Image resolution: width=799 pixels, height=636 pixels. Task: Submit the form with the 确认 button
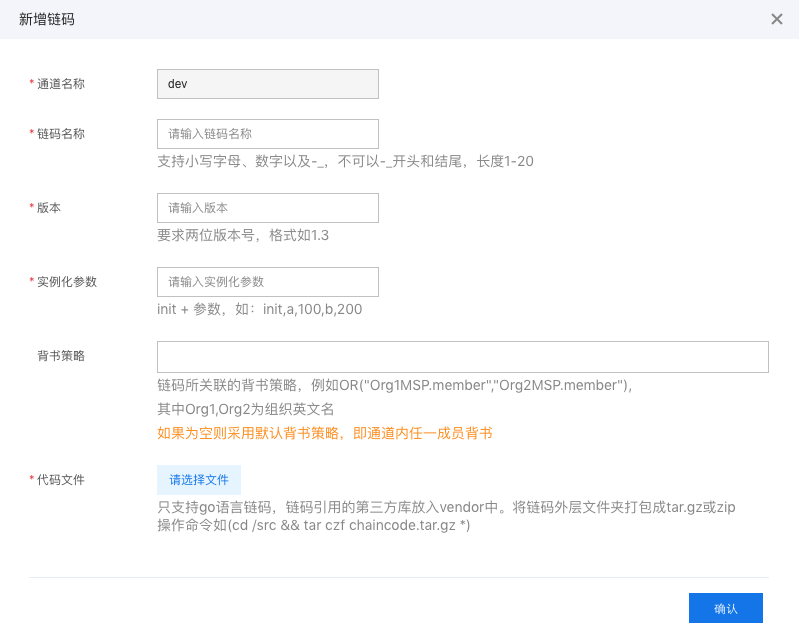tap(726, 608)
